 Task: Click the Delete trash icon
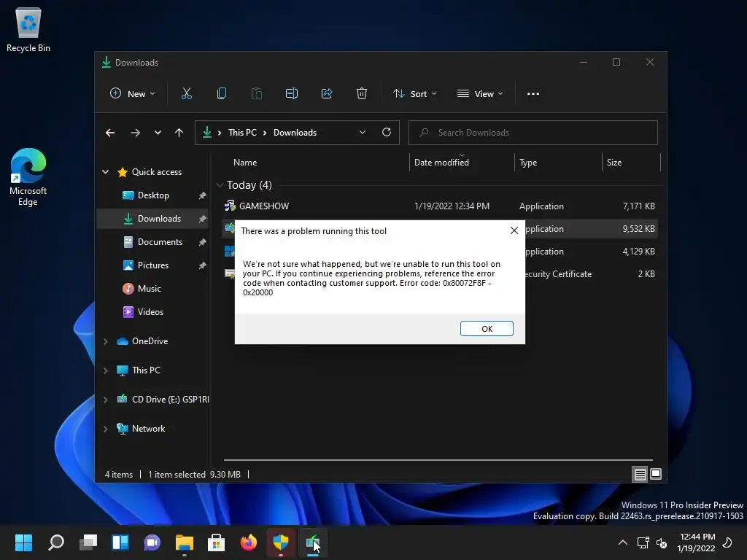(x=362, y=94)
